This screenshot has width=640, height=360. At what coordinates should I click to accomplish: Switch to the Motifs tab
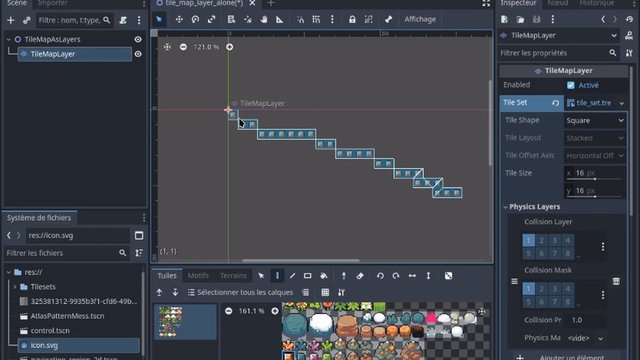point(198,276)
